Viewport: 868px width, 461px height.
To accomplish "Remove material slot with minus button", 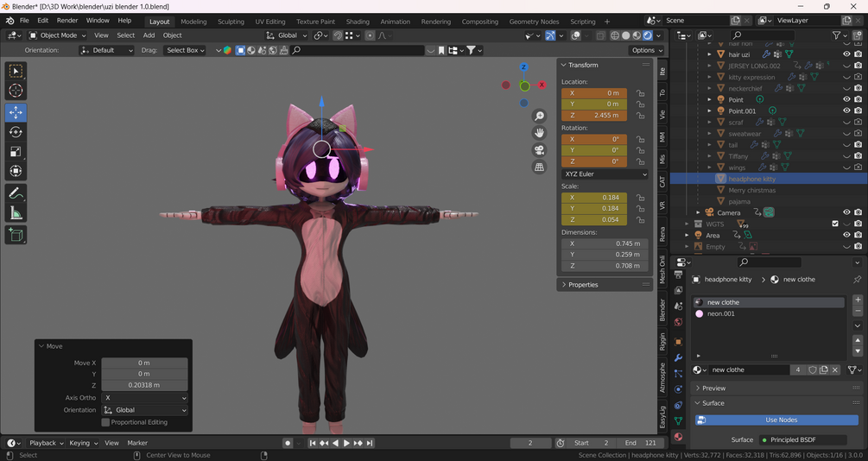I will click(858, 311).
